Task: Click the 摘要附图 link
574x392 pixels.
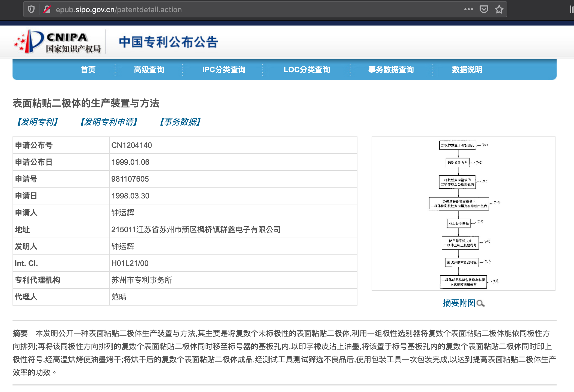Action: [x=459, y=303]
